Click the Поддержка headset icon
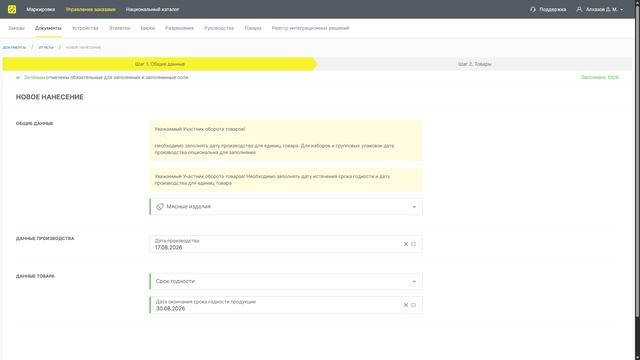 point(533,9)
